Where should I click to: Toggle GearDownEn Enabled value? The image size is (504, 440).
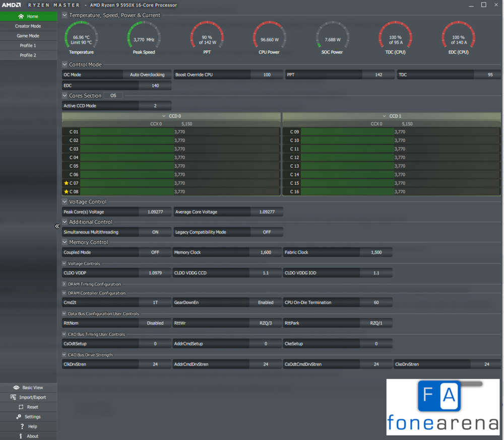[x=266, y=302]
